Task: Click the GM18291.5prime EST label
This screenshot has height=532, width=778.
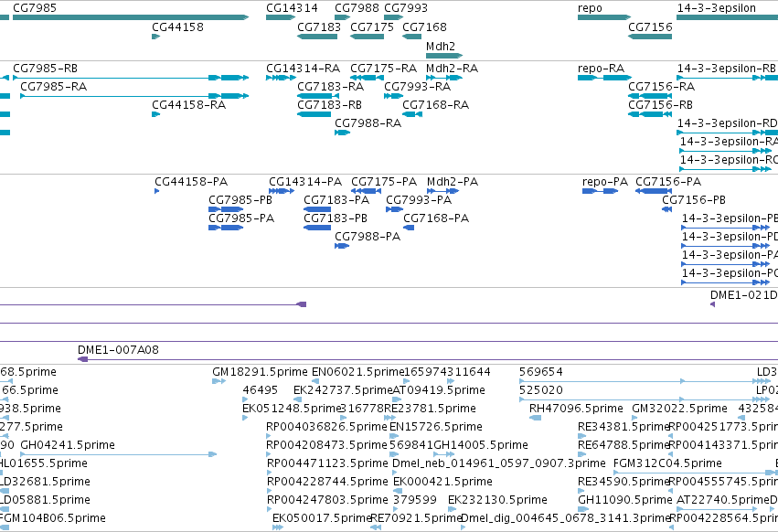Action: pyautogui.click(x=260, y=372)
